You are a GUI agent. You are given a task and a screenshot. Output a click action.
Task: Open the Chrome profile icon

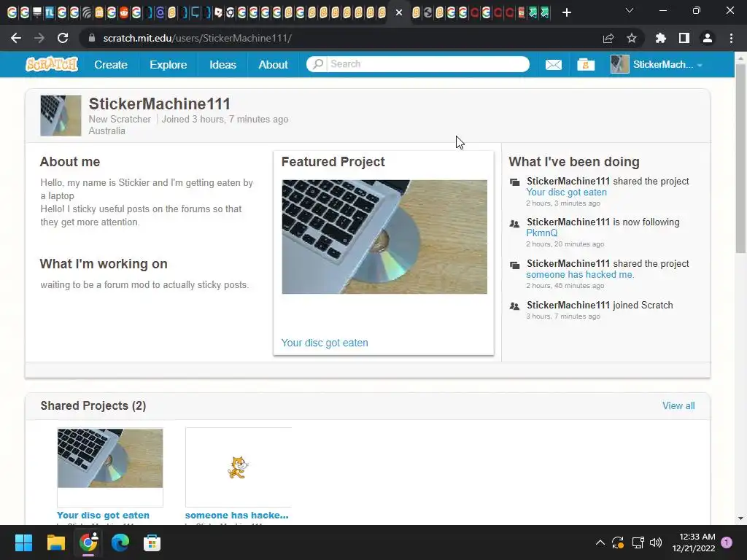(708, 38)
